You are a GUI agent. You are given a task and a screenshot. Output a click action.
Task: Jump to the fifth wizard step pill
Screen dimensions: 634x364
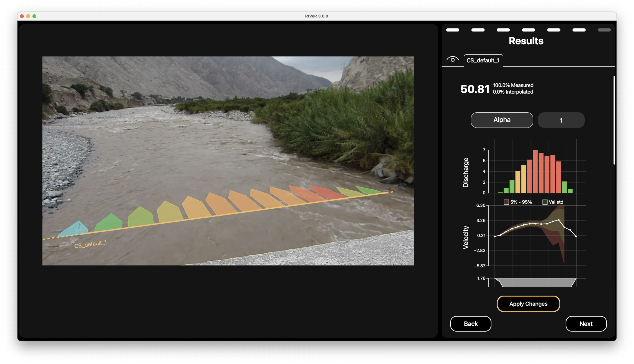tap(554, 30)
